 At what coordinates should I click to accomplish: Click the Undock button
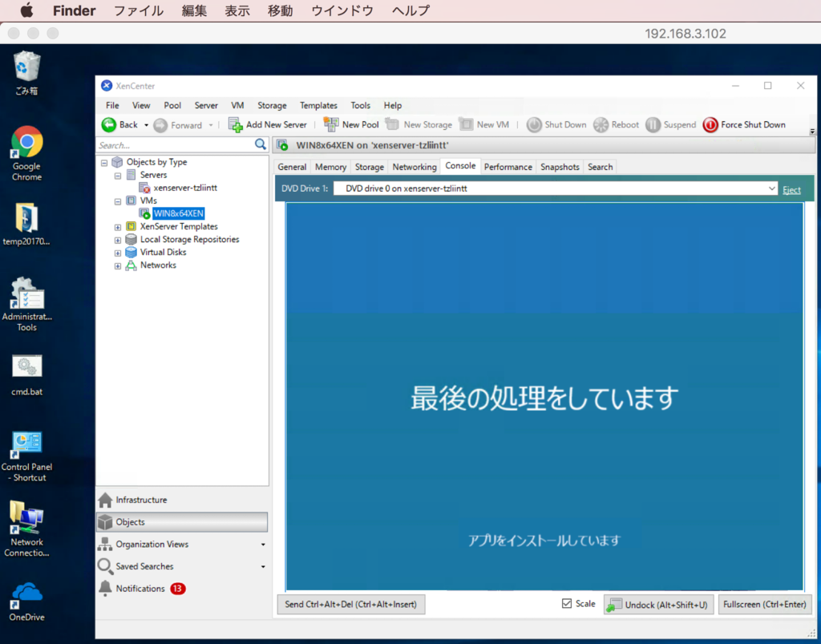coord(658,605)
